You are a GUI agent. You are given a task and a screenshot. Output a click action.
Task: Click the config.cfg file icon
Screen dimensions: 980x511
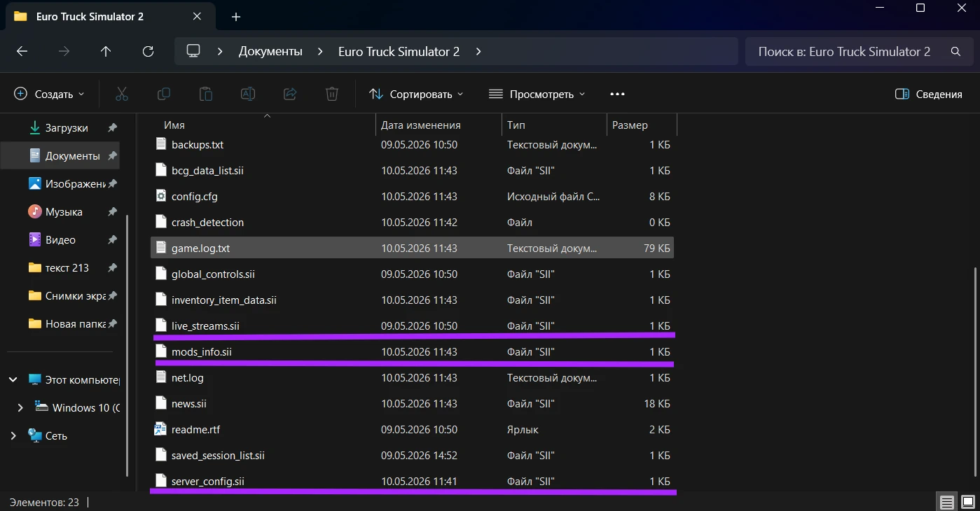160,196
